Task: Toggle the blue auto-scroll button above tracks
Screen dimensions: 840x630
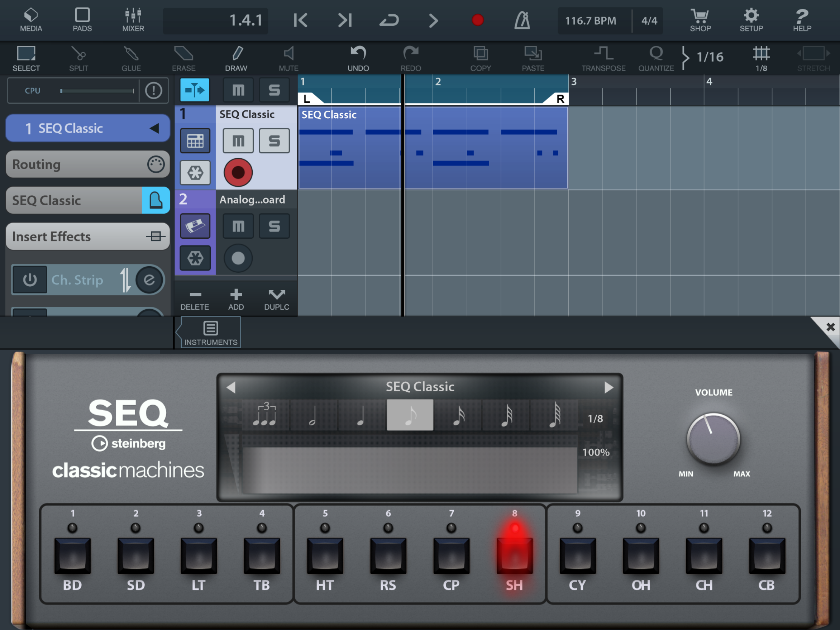Action: 195,90
